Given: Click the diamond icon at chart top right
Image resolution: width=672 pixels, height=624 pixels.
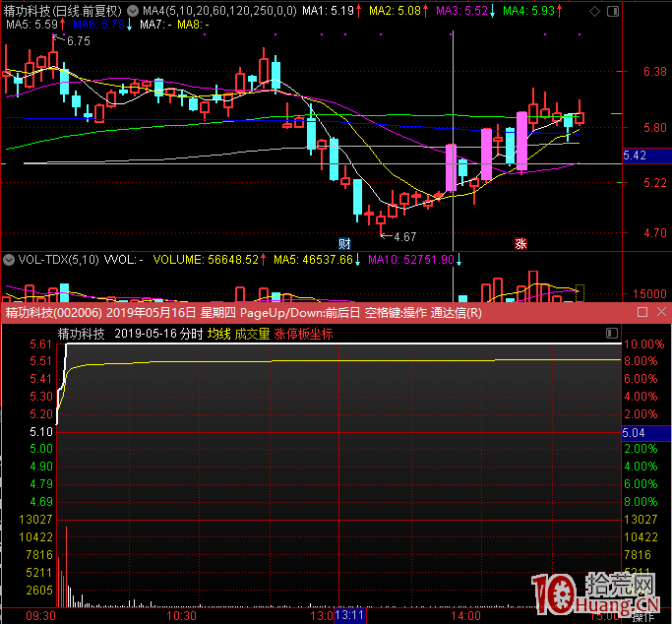Looking at the screenshot, I should pyautogui.click(x=594, y=11).
